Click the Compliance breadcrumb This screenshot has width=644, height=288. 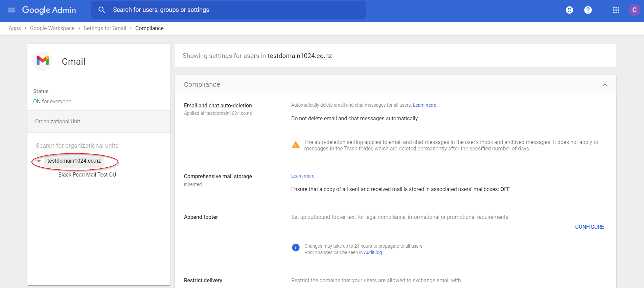(x=149, y=28)
